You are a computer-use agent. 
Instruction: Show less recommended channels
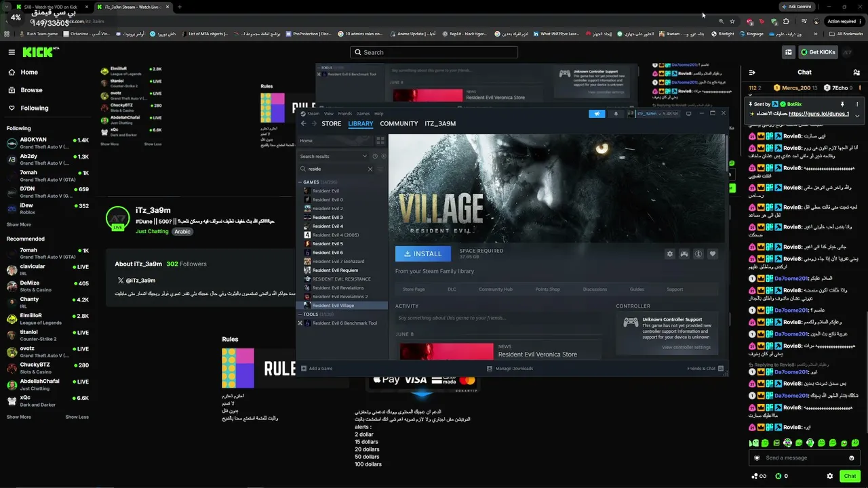tap(77, 417)
